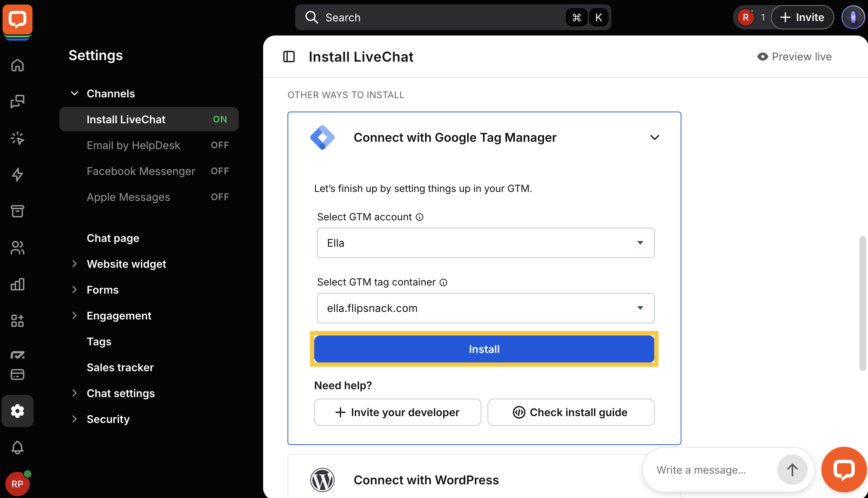The width and height of the screenshot is (868, 498).
Task: Click the page vertical scrollbar
Action: pos(862,303)
